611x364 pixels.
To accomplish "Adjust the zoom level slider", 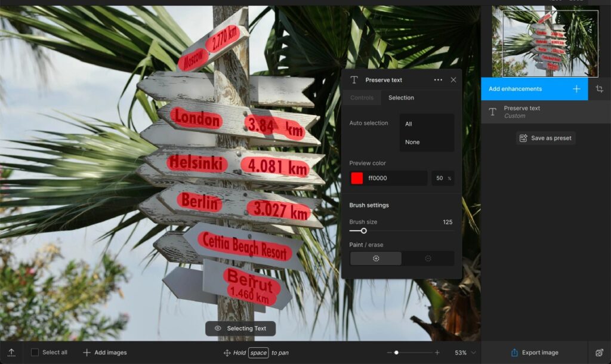I will [x=396, y=353].
